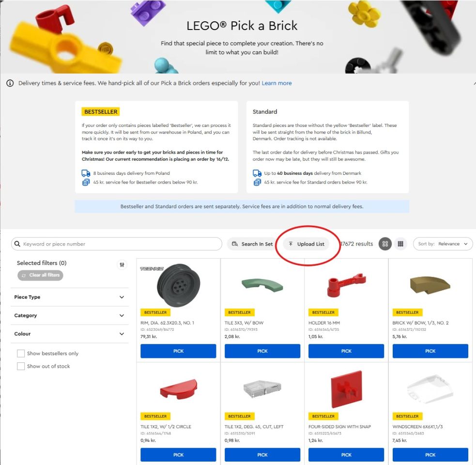Image resolution: width=476 pixels, height=465 pixels.
Task: Switch to compact grid view icon
Action: [x=400, y=244]
